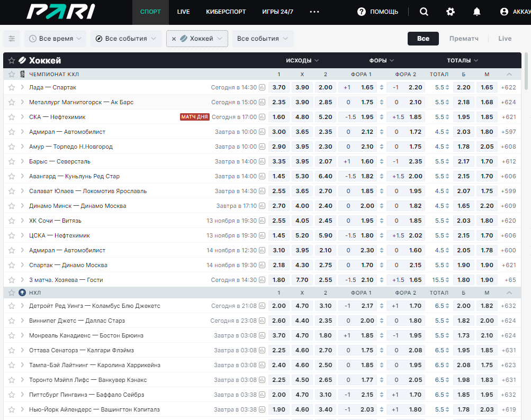The width and height of the screenshot is (531, 420).
Task: Favorite Динамо Минск — Динамо Москва star
Action: point(12,206)
